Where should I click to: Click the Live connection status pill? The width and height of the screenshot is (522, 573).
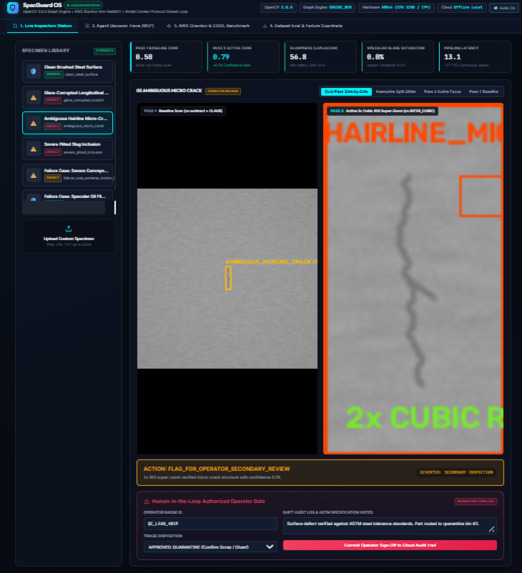pos(83,5)
